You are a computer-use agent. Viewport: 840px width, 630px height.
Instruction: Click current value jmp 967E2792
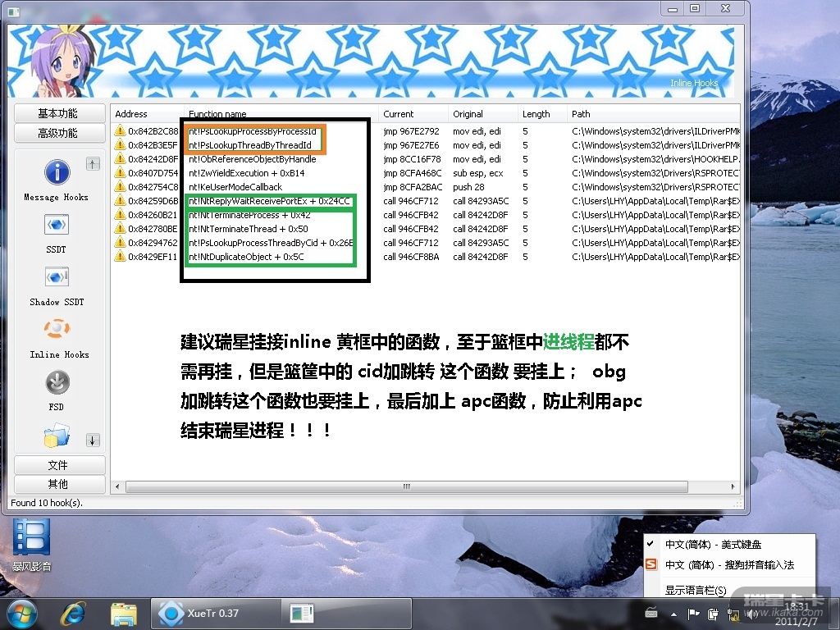click(x=411, y=130)
